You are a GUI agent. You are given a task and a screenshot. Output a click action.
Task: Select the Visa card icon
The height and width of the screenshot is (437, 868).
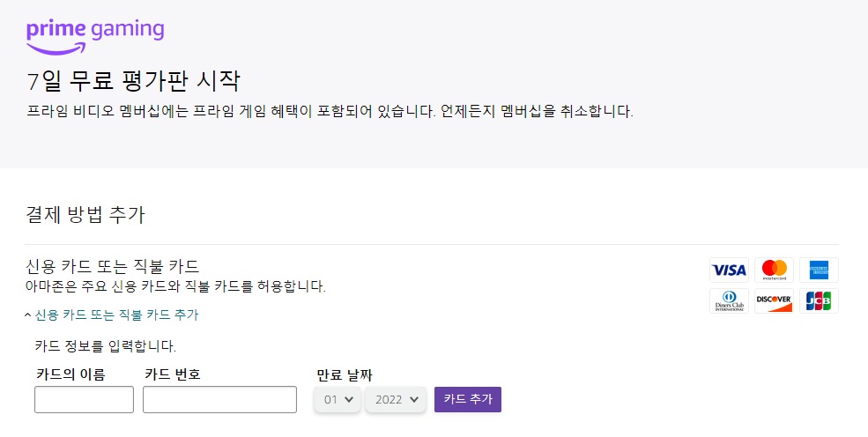729,270
